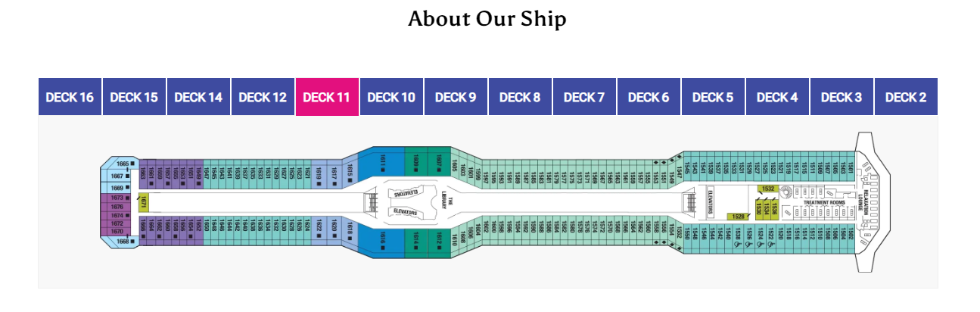Click magenta aft stateroom 1676
The height and width of the screenshot is (312, 980).
point(117,207)
